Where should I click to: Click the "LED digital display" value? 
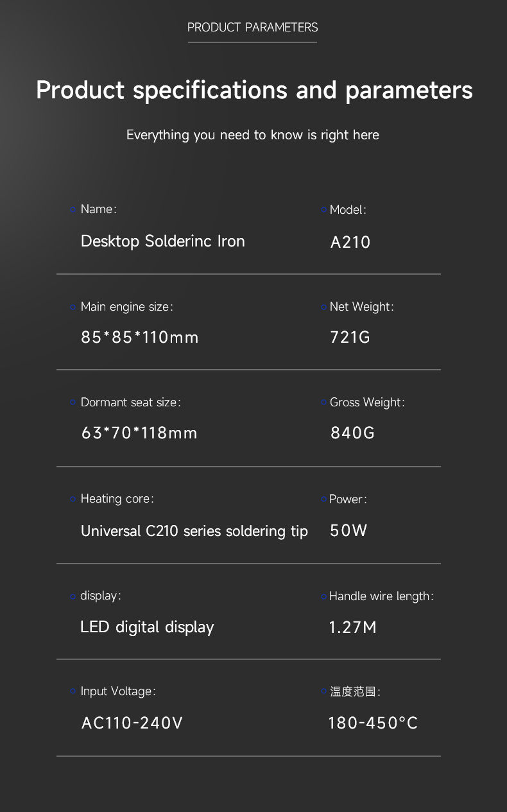(x=147, y=627)
